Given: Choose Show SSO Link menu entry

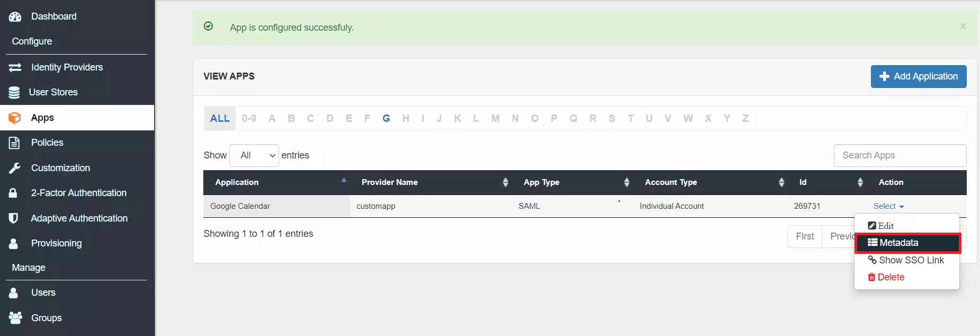Looking at the screenshot, I should tap(907, 260).
